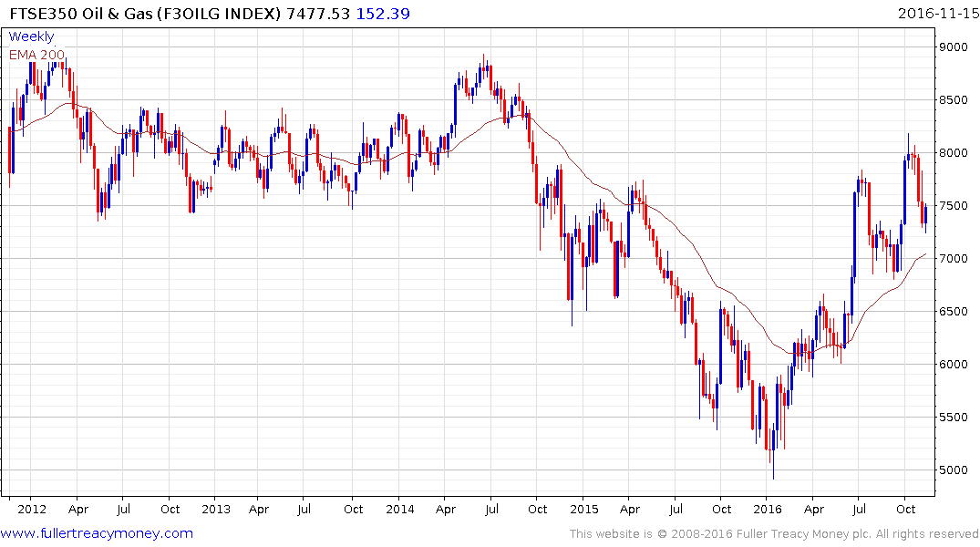980x547 pixels.
Task: Click the chart date 2016-11-15
Action: pyautogui.click(x=938, y=14)
